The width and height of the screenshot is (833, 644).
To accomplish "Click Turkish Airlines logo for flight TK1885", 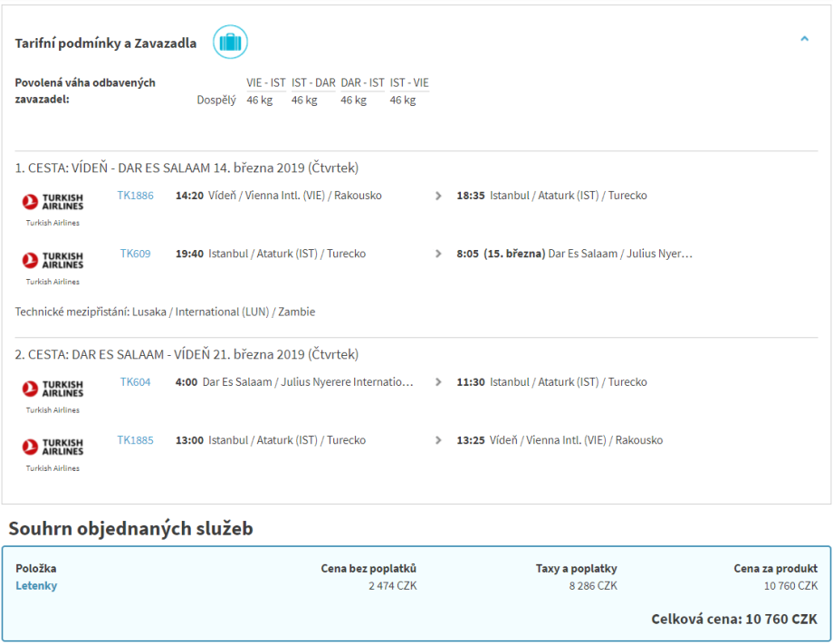I will point(53,447).
